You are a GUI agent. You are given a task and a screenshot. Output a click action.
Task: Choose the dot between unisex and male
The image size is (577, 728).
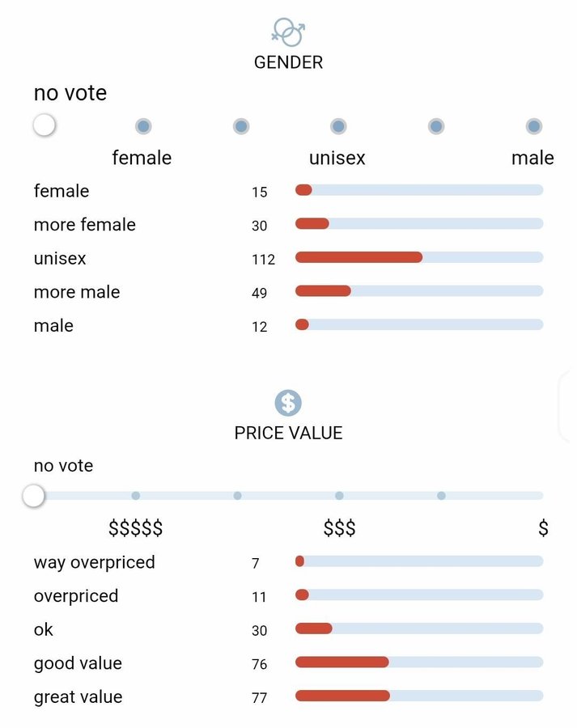click(x=436, y=126)
